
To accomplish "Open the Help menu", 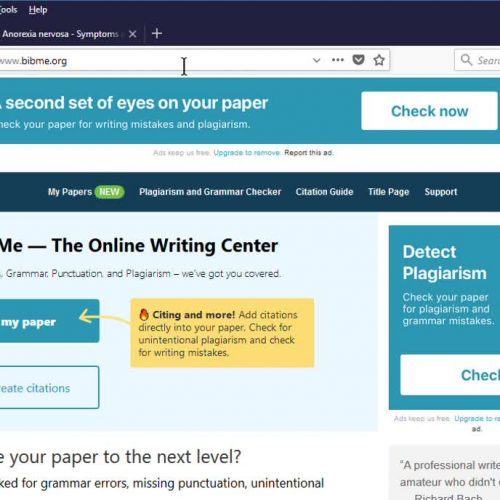I will click(x=38, y=10).
